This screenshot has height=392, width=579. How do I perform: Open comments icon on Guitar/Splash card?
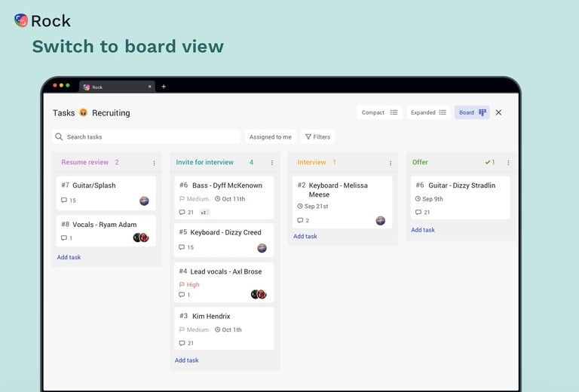(64, 201)
